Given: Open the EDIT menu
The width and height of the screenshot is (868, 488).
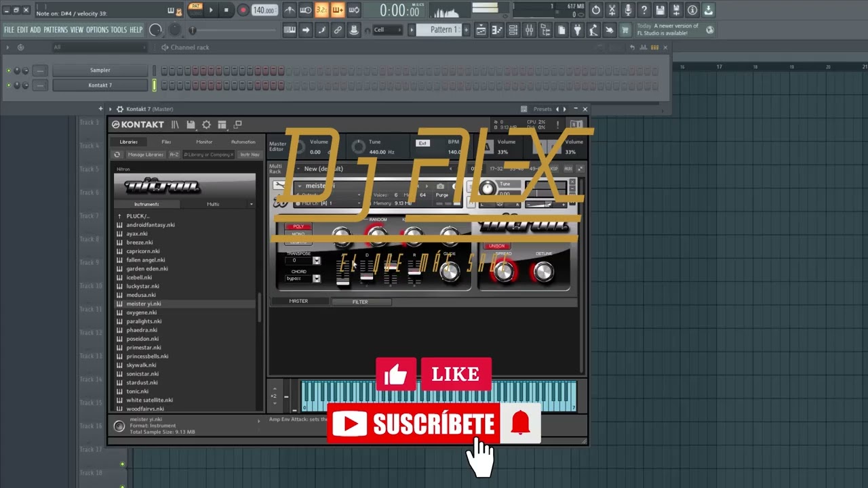Looking at the screenshot, I should (x=22, y=30).
